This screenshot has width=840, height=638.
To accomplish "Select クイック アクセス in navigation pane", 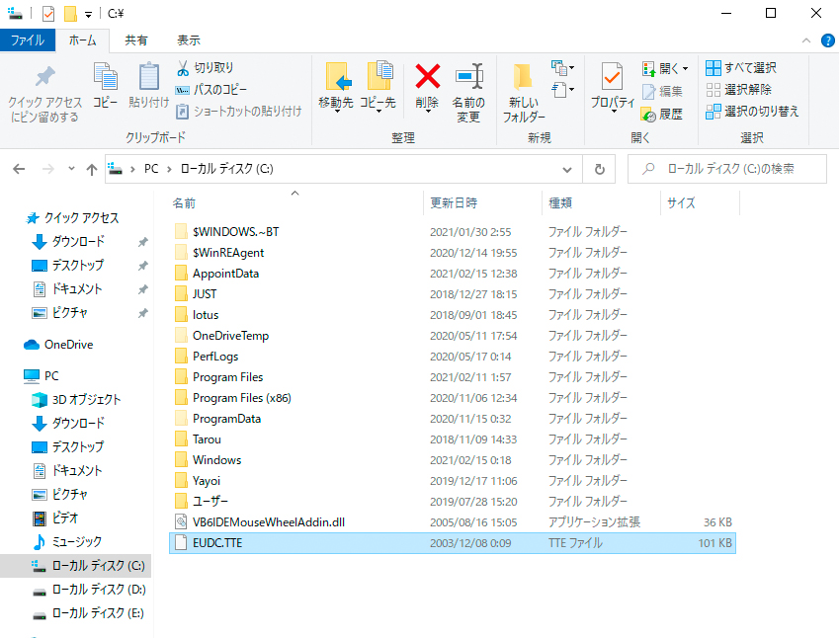I will (72, 218).
